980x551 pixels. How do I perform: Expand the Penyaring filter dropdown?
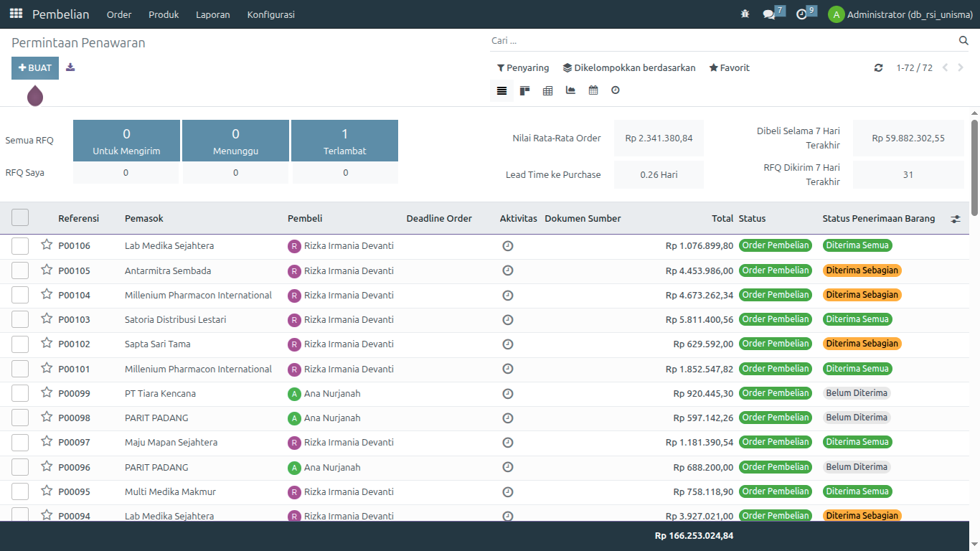coord(523,67)
